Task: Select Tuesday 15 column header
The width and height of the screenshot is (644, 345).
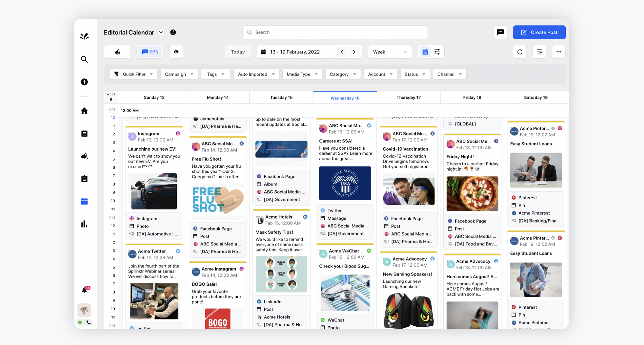Action: click(x=281, y=97)
